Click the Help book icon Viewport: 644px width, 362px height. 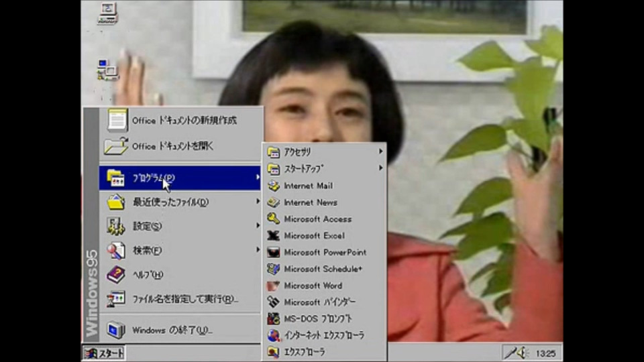pos(116,275)
